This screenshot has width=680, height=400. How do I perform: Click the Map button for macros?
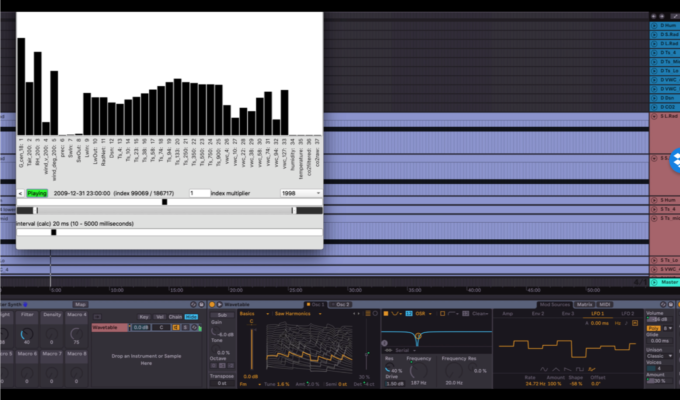[80, 303]
